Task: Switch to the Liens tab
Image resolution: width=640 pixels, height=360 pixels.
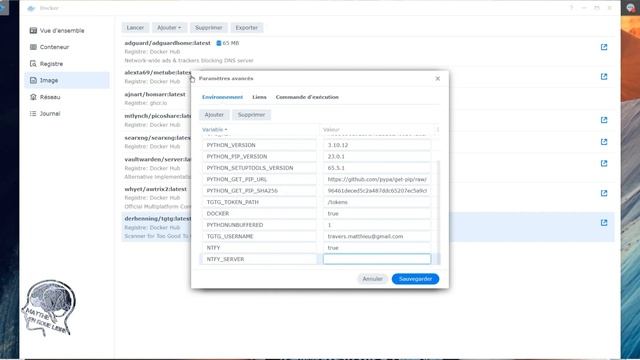Action: click(x=259, y=97)
